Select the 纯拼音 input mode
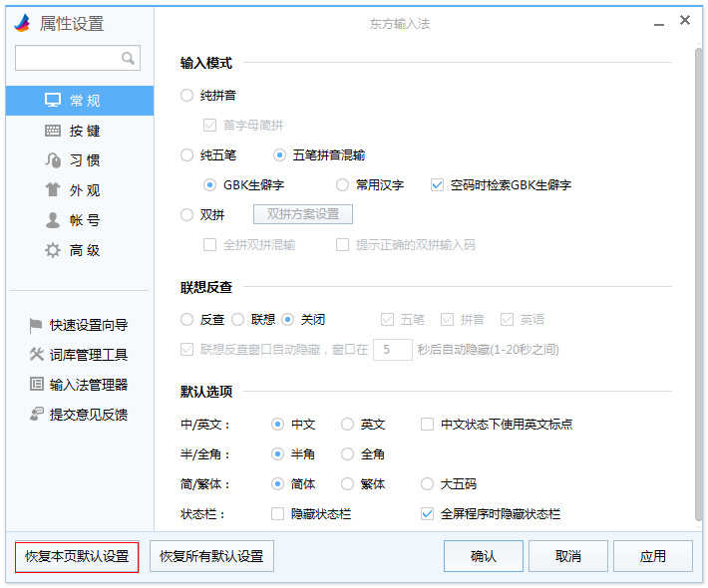708x588 pixels. [186, 96]
